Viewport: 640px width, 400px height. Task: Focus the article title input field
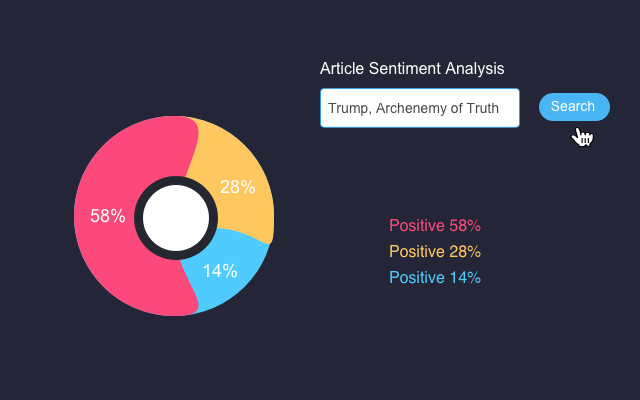[x=419, y=108]
